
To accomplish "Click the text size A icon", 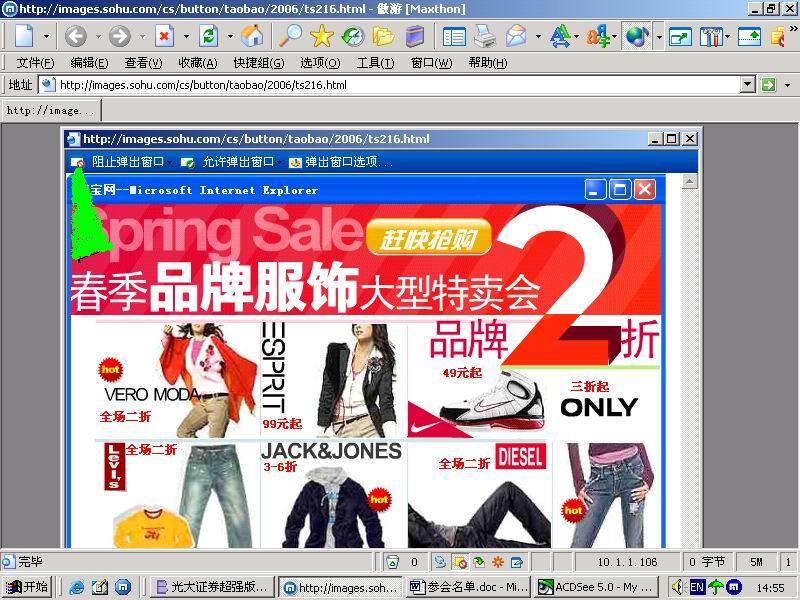I will [x=560, y=36].
